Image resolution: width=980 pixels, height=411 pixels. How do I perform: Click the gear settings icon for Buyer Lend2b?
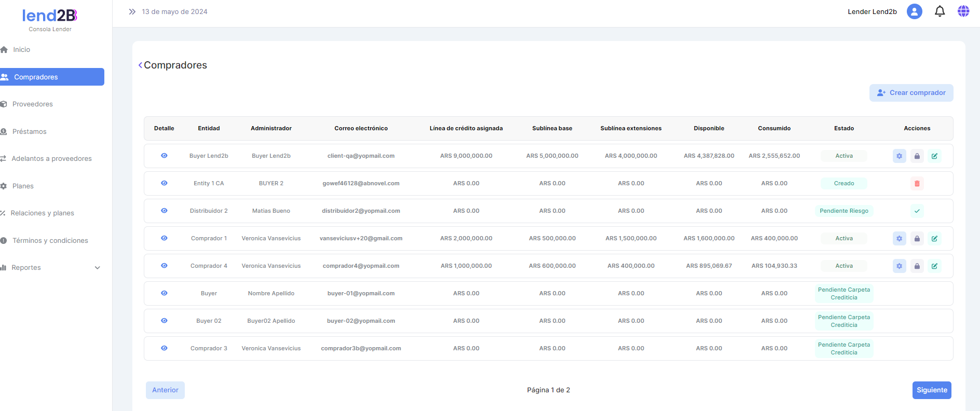point(899,156)
